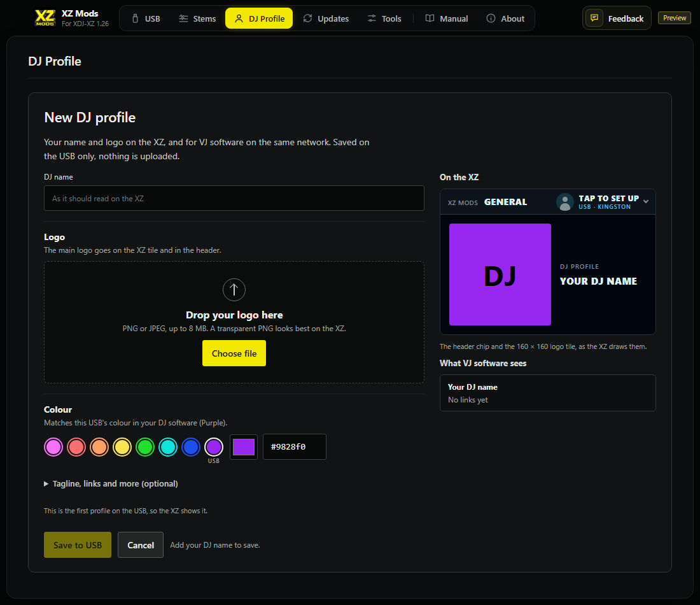Click the 'No links yet' text
This screenshot has height=605, width=700.
click(x=468, y=400)
